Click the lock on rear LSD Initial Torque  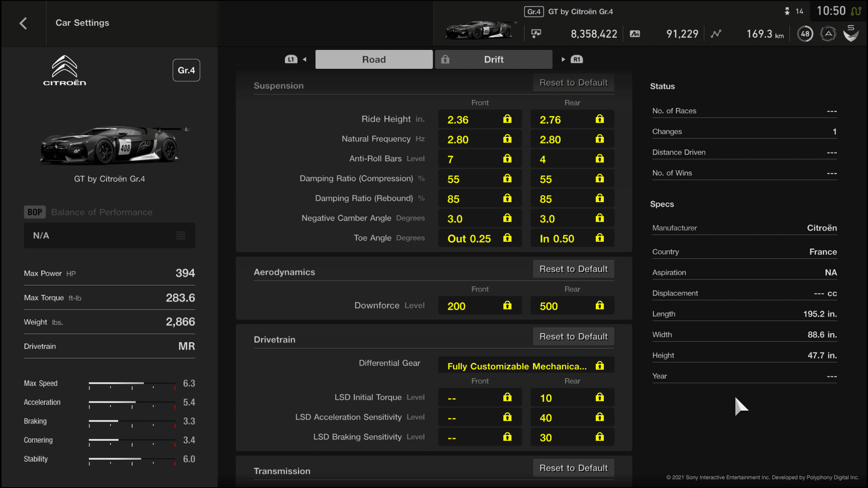tap(599, 397)
